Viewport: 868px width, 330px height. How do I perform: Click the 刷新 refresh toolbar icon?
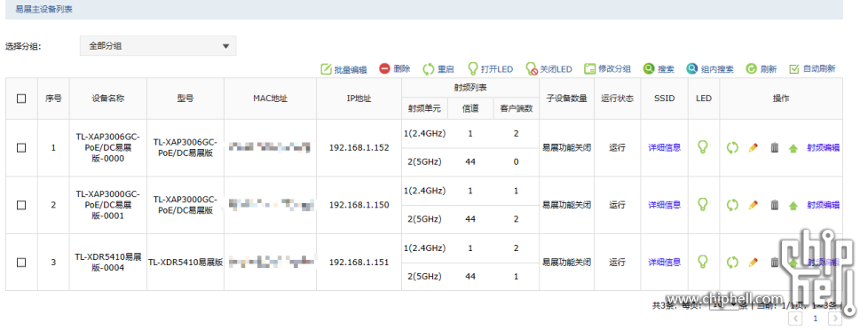click(x=751, y=69)
